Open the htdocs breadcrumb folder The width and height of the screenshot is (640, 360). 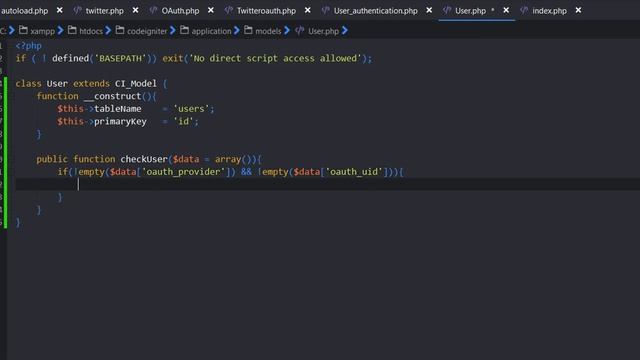(91, 31)
